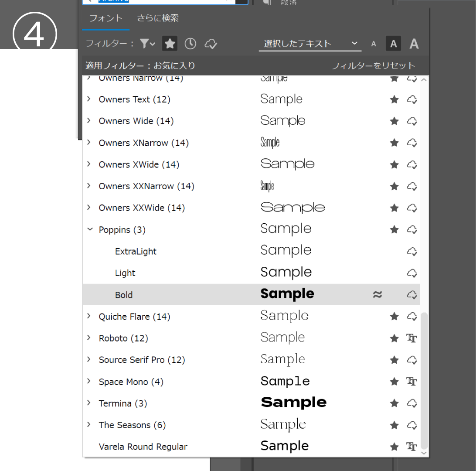
Task: Unfavorite Termina with its star
Action: click(394, 403)
